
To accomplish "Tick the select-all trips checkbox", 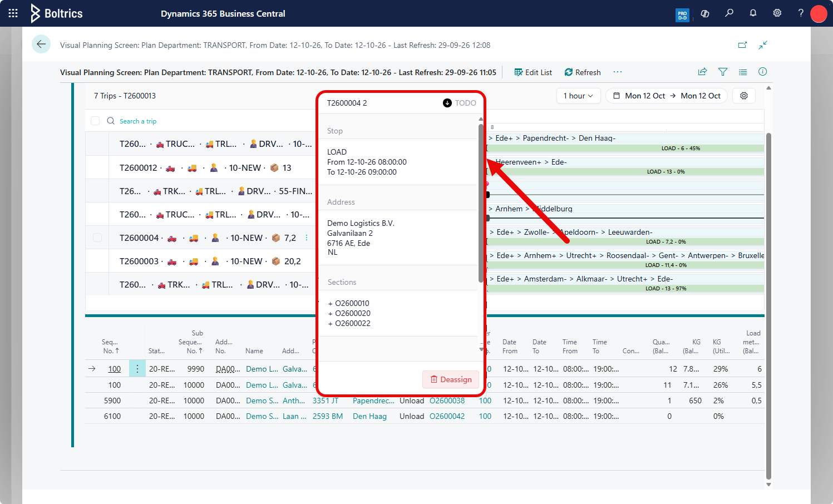I will (x=95, y=121).
